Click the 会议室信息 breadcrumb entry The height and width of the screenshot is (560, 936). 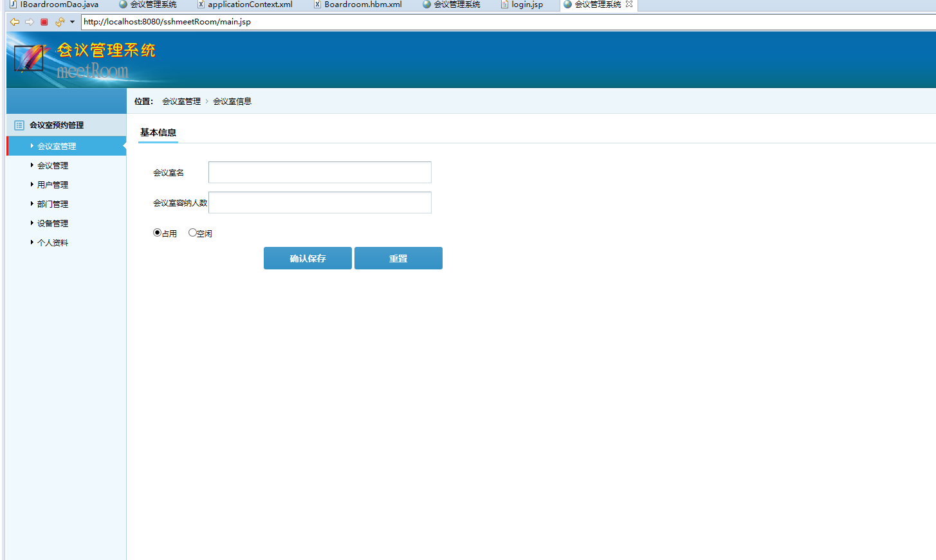pos(232,102)
